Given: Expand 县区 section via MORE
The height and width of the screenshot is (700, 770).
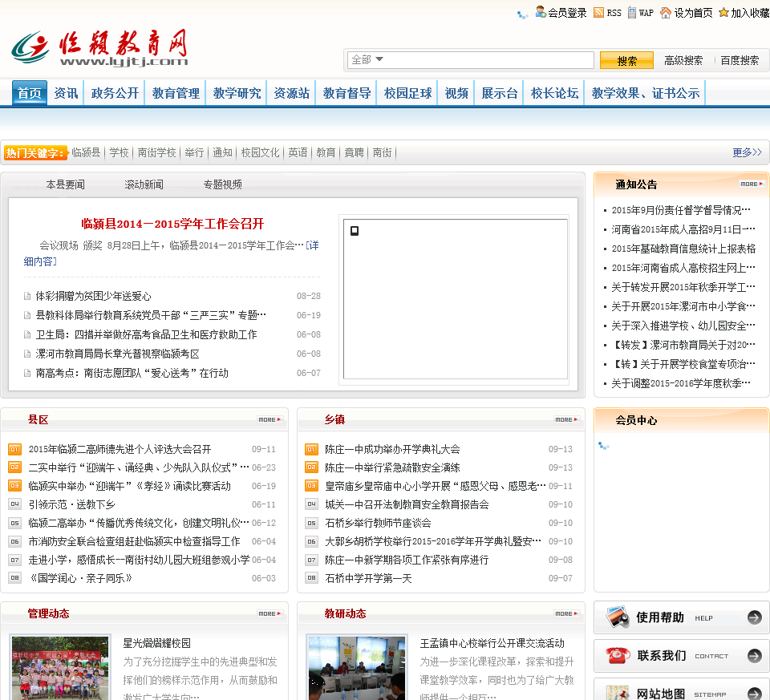Looking at the screenshot, I should 269,419.
